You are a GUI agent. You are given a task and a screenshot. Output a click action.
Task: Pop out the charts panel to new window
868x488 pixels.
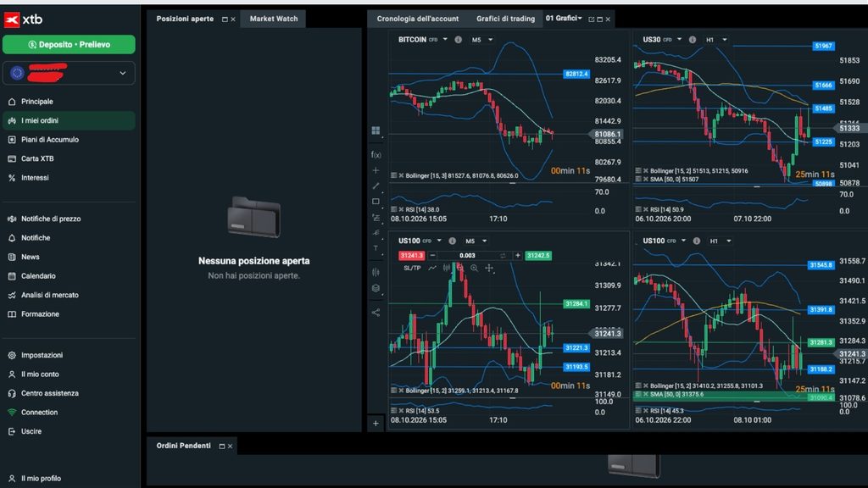[x=591, y=19]
